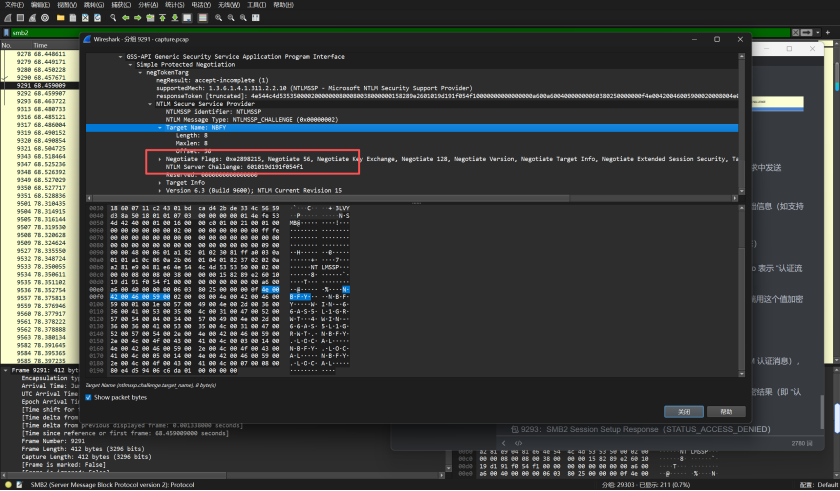This screenshot has height=491, width=840.
Task: Expand the Target Info tree node
Action: pos(160,183)
